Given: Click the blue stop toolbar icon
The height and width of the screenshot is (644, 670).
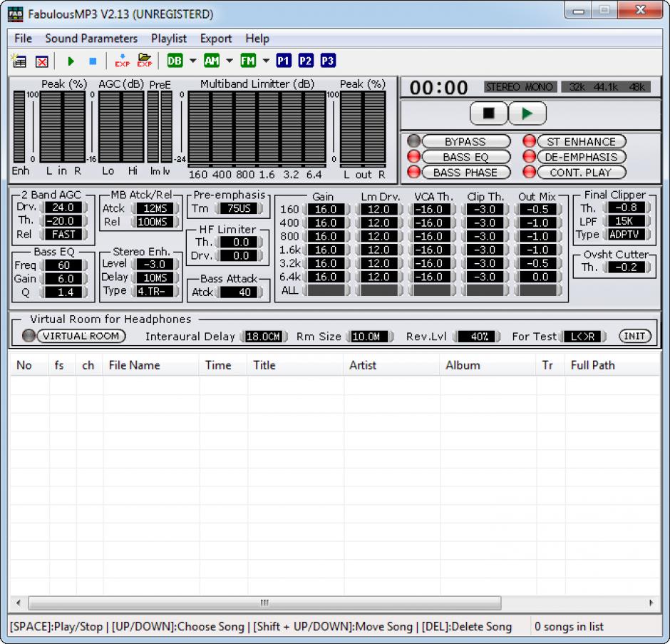Looking at the screenshot, I should [93, 61].
